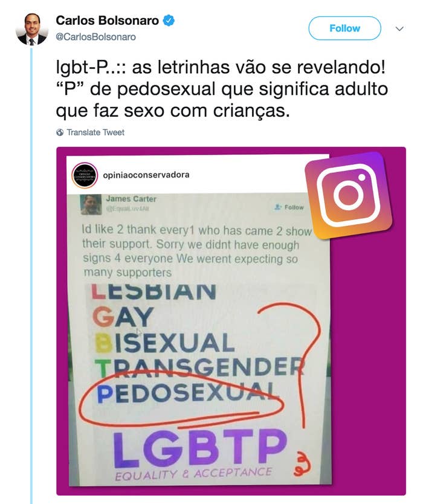423x504 pixels.
Task: Open the attached purple image
Action: click(231, 321)
